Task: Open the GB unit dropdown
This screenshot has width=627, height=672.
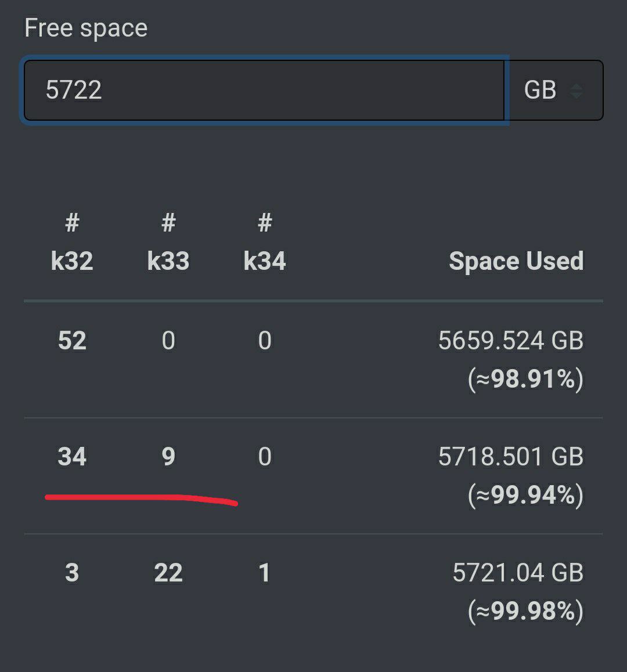Action: click(x=553, y=90)
